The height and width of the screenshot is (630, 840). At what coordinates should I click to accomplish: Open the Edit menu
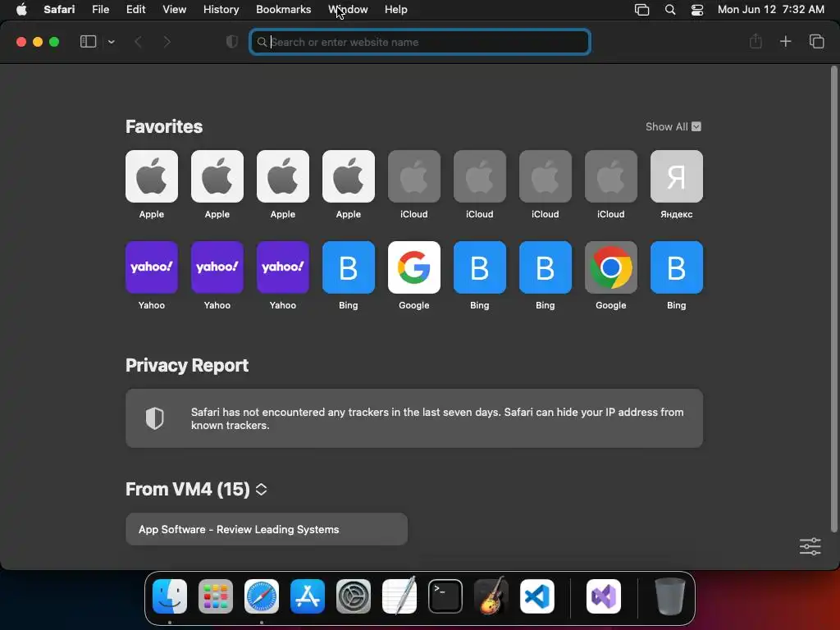click(135, 10)
